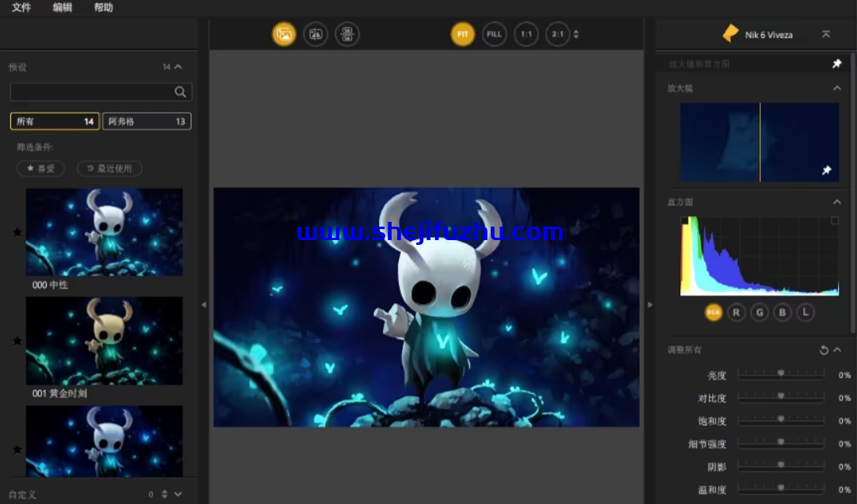Collapse the right panel with top arrow icon

(x=826, y=34)
